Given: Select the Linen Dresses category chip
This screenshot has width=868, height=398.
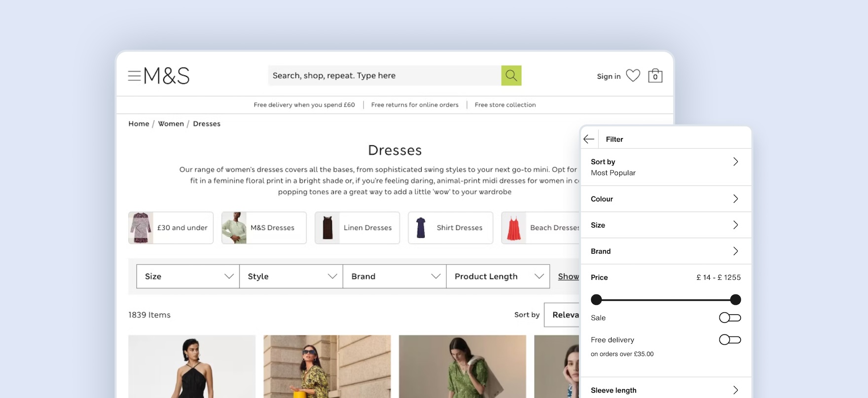Looking at the screenshot, I should coord(357,228).
